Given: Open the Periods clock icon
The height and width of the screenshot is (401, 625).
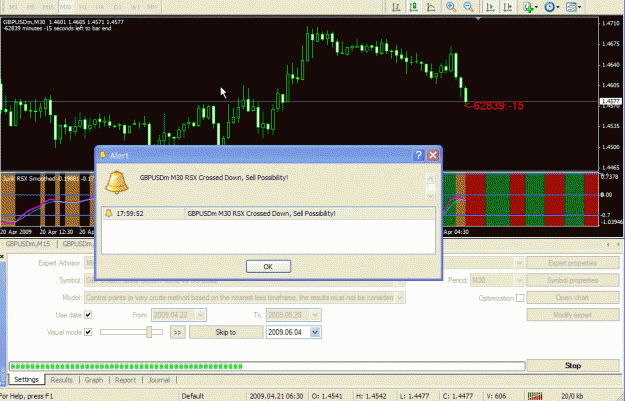Looking at the screenshot, I should 550,7.
